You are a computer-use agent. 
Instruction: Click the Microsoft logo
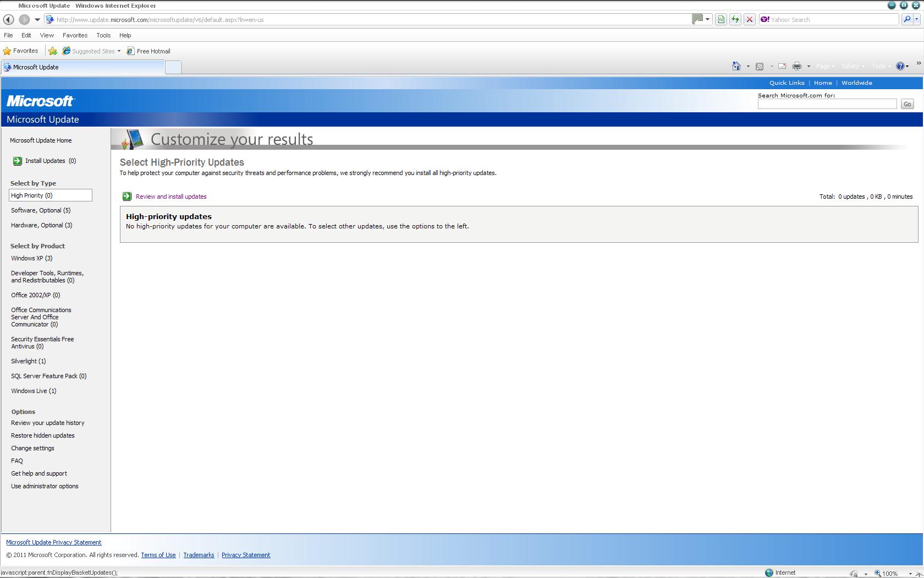40,101
